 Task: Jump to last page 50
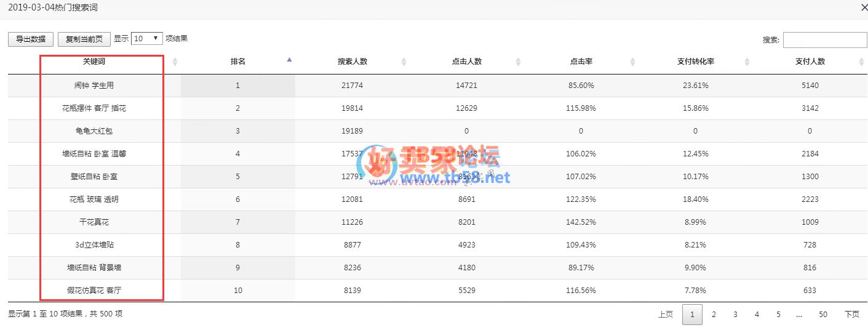coord(822,315)
